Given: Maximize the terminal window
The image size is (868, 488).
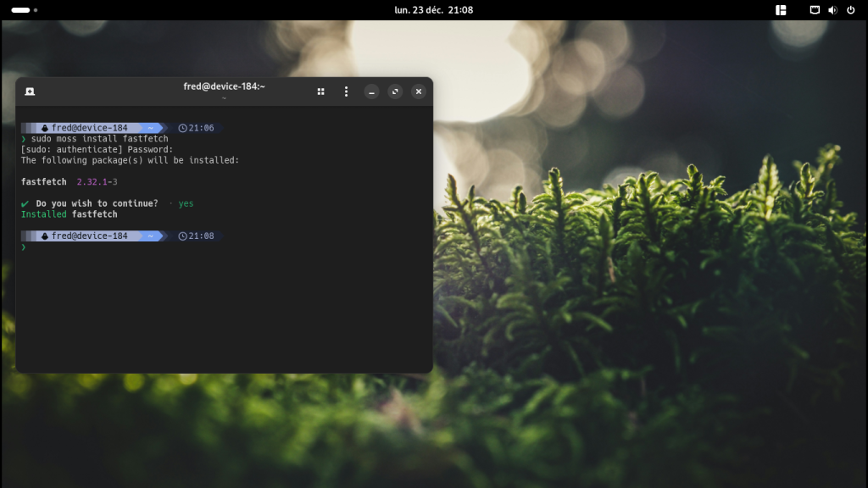Looking at the screenshot, I should click(x=395, y=91).
